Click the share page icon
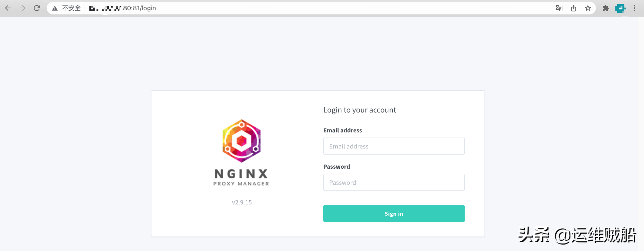Image resolution: width=644 pixels, height=251 pixels. (573, 8)
